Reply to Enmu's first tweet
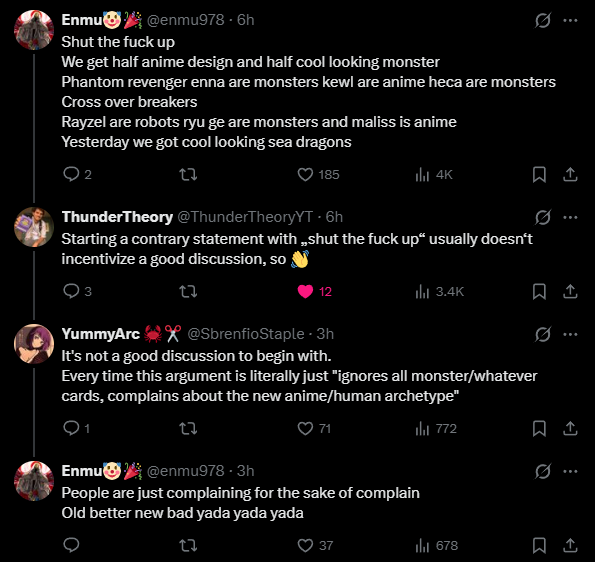595x562 pixels. [x=77, y=175]
